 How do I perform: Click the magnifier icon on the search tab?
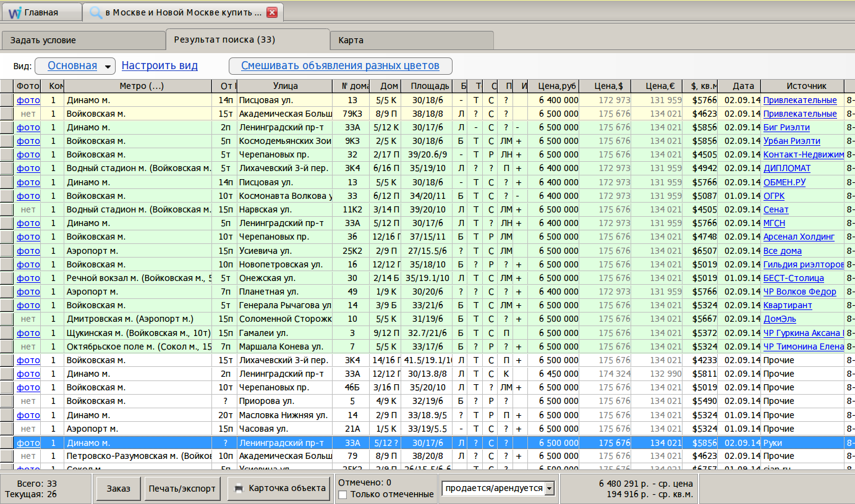pyautogui.click(x=96, y=12)
